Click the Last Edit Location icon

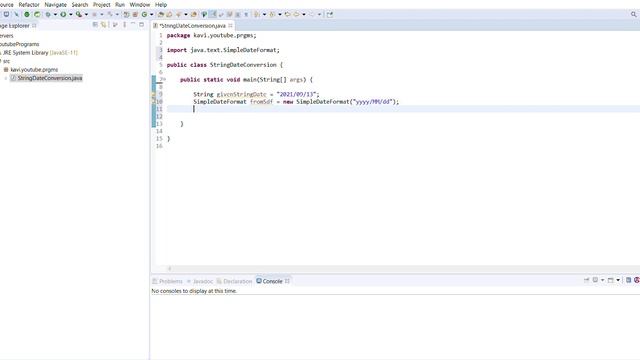[x=288, y=14]
